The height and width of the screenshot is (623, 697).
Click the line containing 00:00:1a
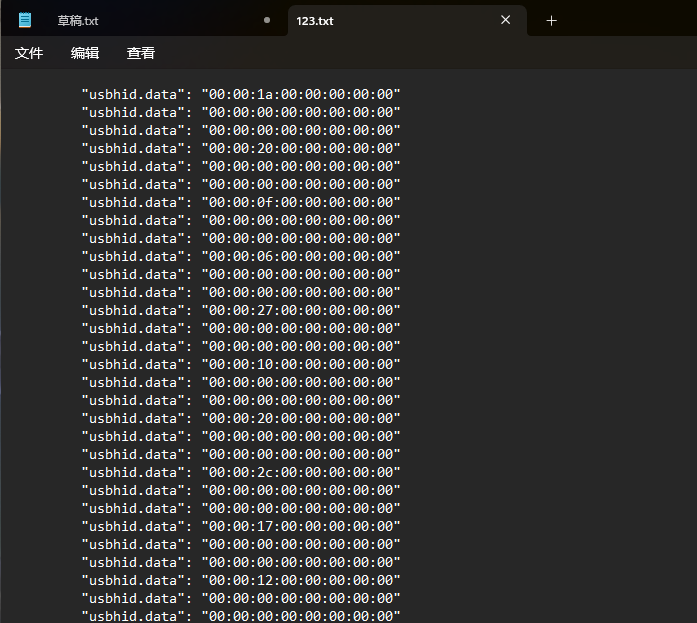click(241, 94)
